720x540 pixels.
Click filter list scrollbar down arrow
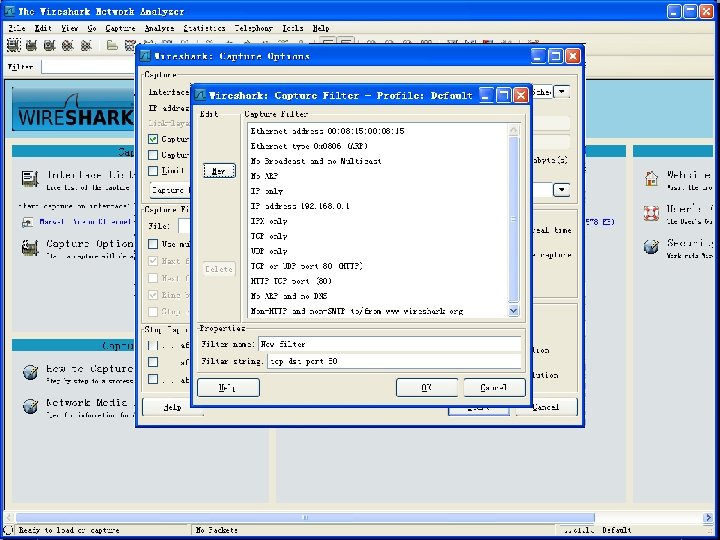click(513, 311)
